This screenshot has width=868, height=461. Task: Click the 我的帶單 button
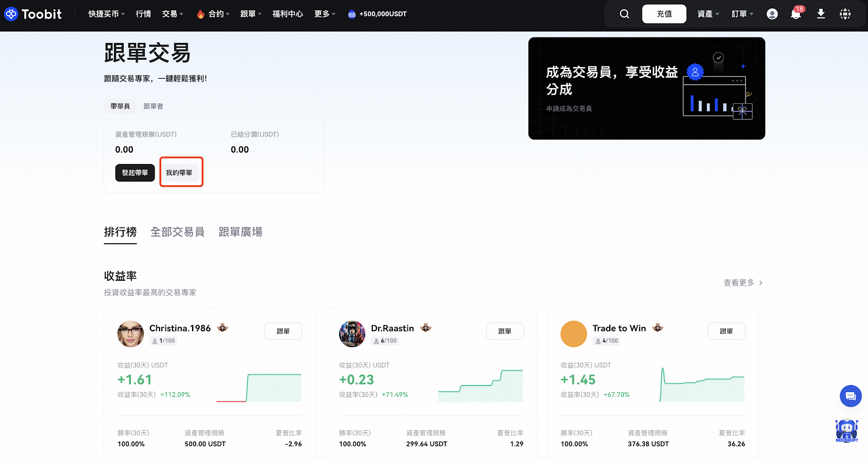tap(179, 173)
